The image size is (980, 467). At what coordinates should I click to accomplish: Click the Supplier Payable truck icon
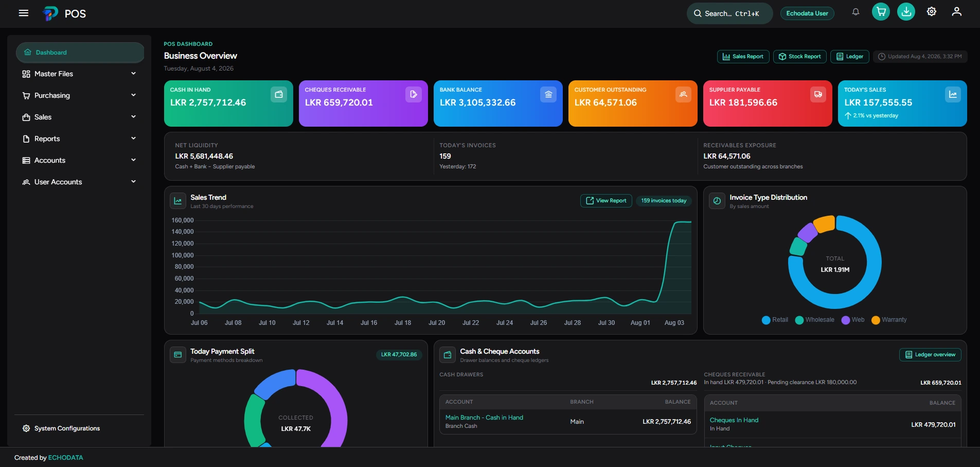tap(818, 94)
